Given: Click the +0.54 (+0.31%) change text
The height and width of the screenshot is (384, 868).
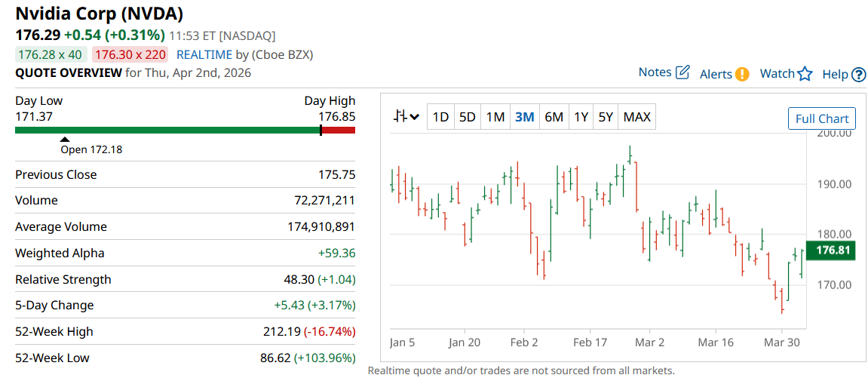Looking at the screenshot, I should tap(115, 35).
